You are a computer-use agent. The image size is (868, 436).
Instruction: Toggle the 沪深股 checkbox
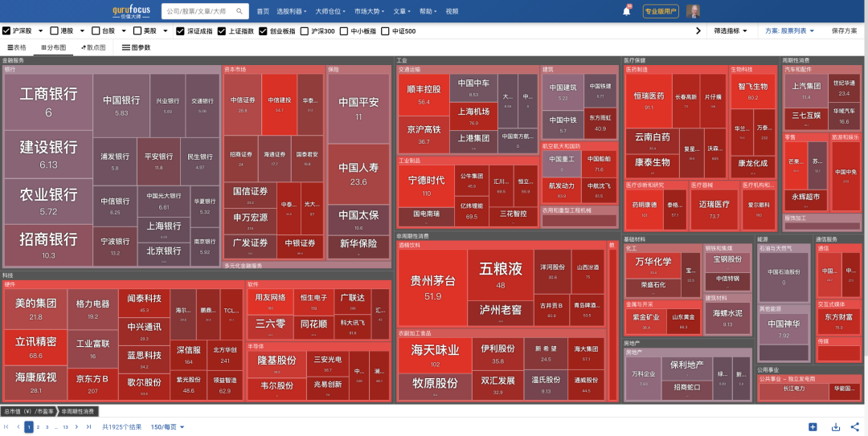(6, 31)
